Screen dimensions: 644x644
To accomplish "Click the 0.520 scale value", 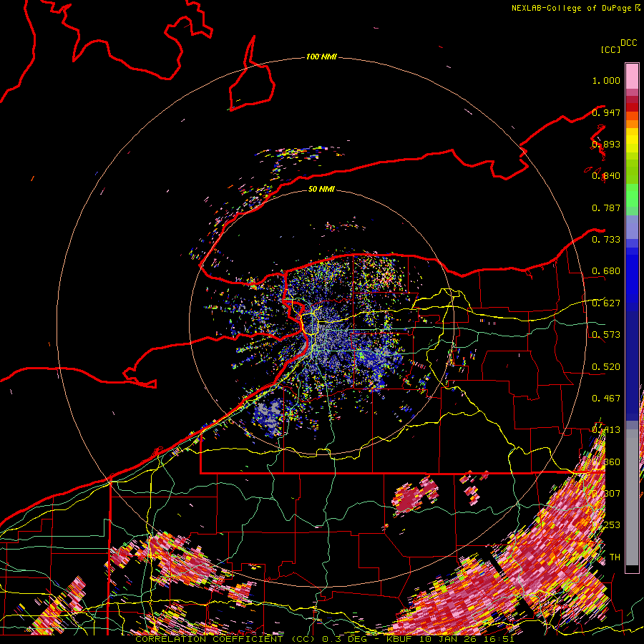I will 606,367.
